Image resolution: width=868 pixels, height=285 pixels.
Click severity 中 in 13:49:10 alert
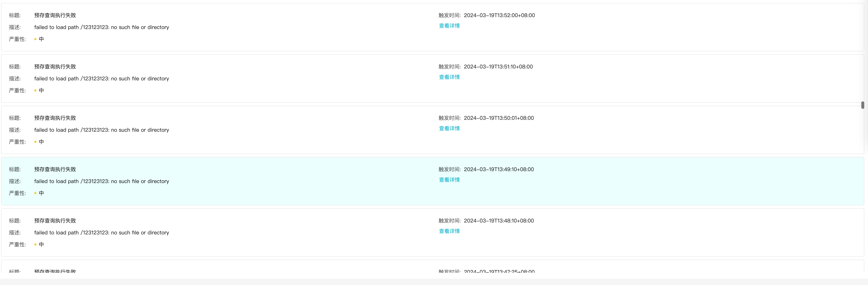pos(42,193)
